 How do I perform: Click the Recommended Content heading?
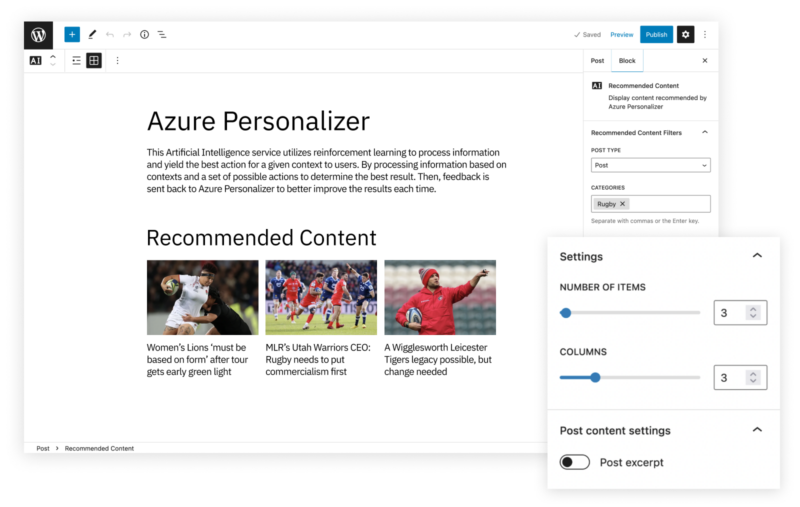261,238
